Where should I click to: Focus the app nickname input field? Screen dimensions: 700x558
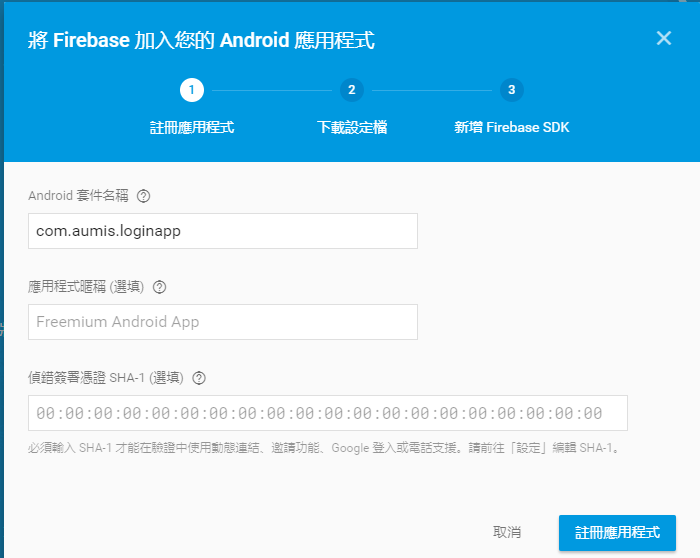(223, 322)
